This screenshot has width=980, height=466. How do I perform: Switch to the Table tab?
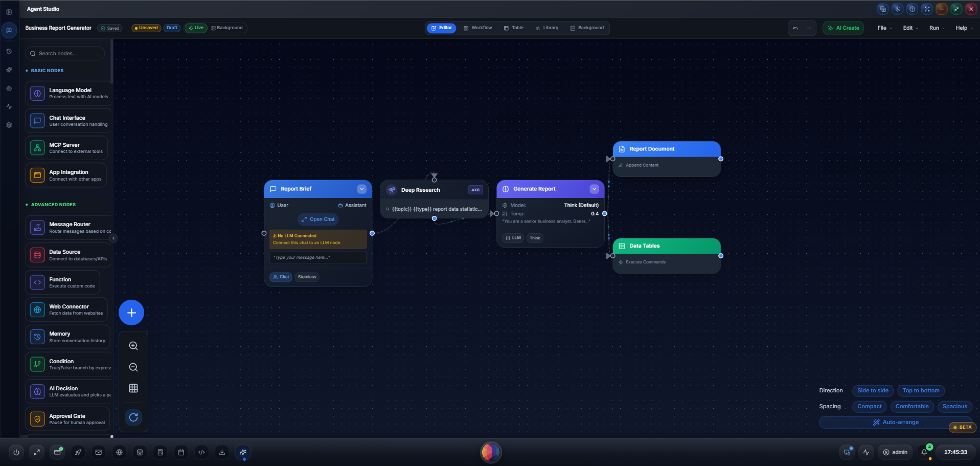point(513,28)
